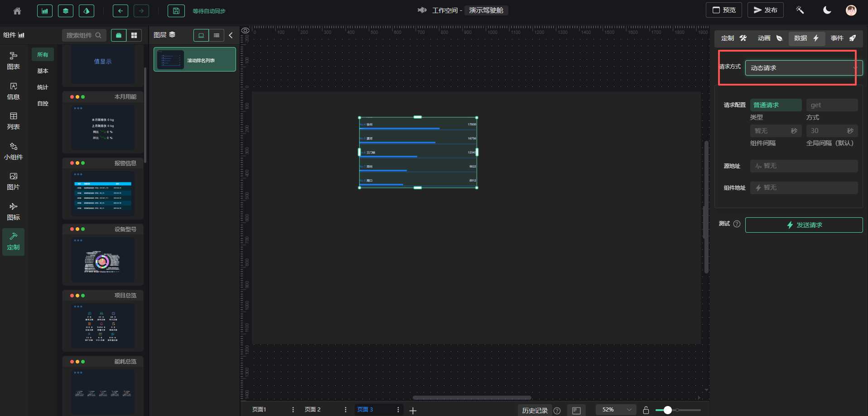
Task: Collapse the layers panel with chevron
Action: [231, 35]
